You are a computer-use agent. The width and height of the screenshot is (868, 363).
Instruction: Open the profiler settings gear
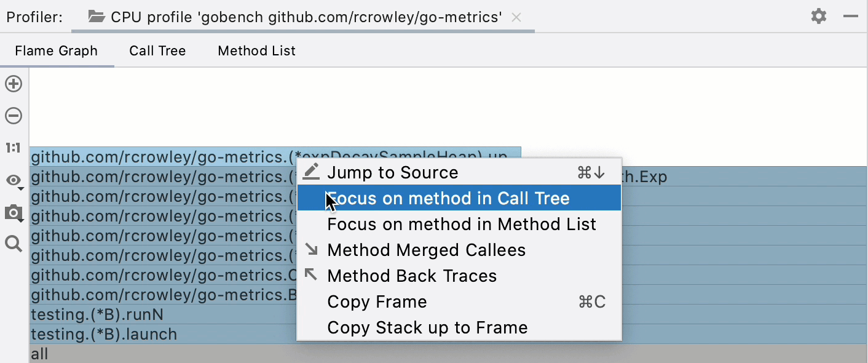[x=819, y=17]
